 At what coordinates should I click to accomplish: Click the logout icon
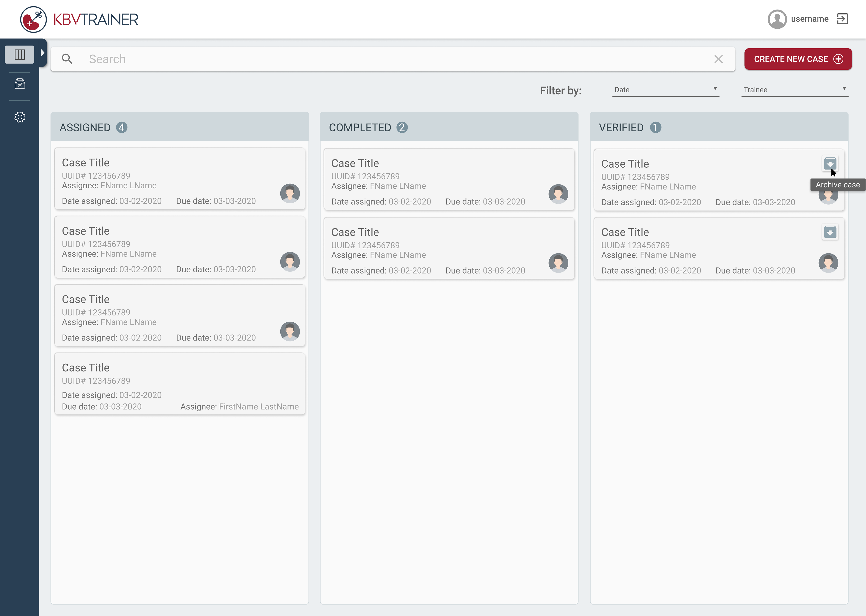(842, 19)
